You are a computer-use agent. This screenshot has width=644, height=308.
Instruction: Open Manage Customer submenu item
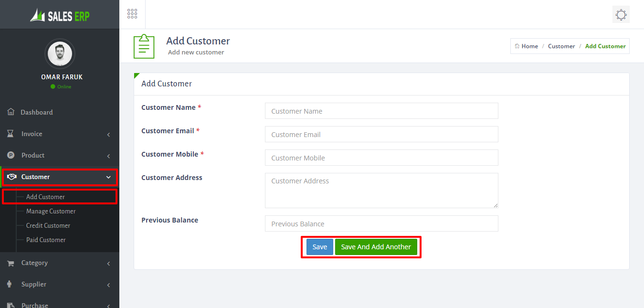pyautogui.click(x=51, y=211)
